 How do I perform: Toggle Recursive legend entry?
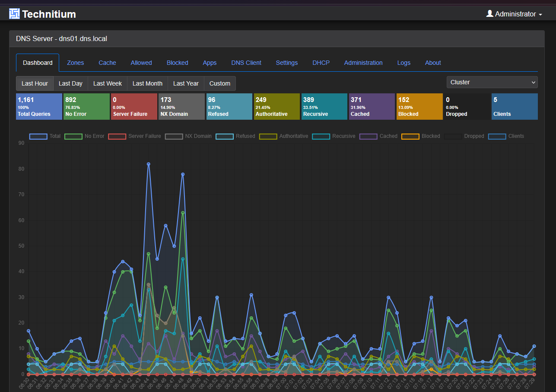[x=334, y=136]
